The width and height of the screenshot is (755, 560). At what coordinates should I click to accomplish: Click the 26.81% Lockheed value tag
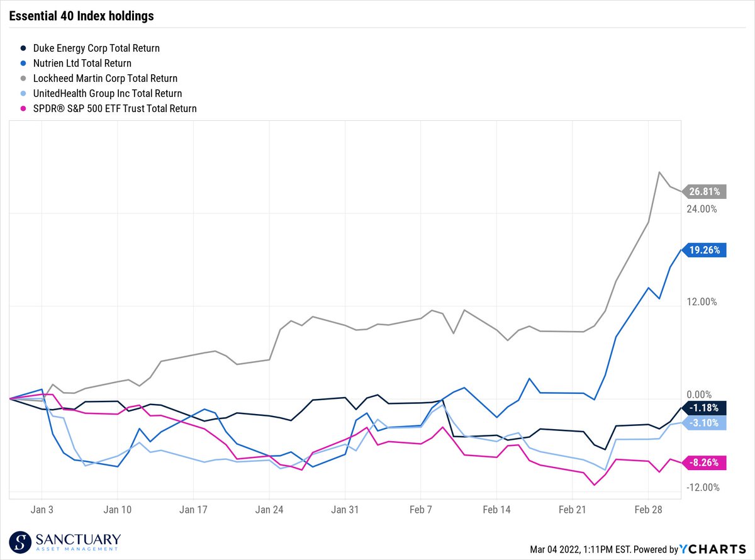point(703,192)
